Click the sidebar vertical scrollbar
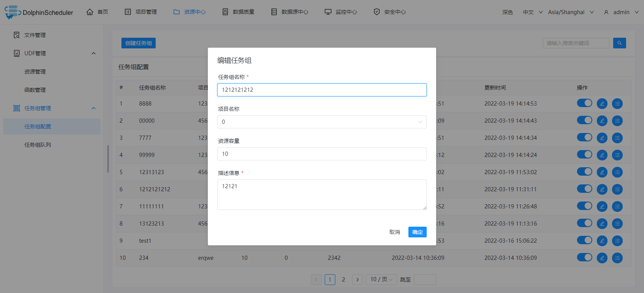The image size is (644, 293). 108,159
